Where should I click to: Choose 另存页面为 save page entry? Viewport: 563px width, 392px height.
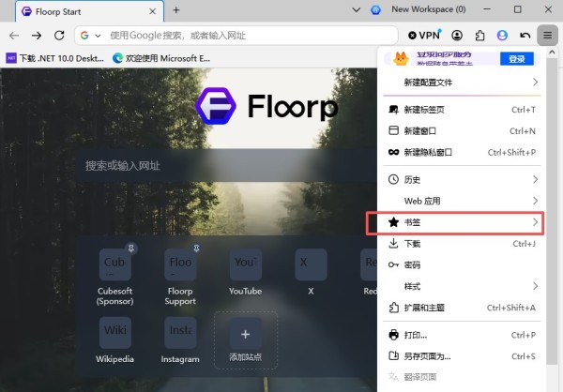(x=462, y=356)
